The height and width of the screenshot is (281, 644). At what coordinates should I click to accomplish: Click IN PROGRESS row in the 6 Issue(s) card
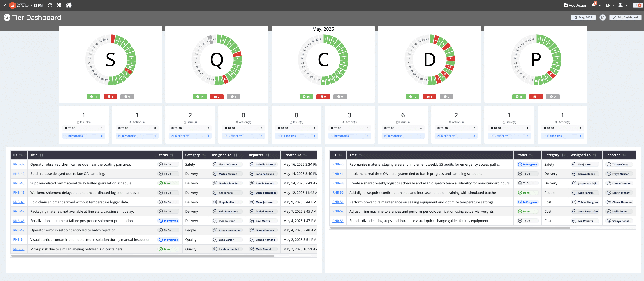[403, 136]
